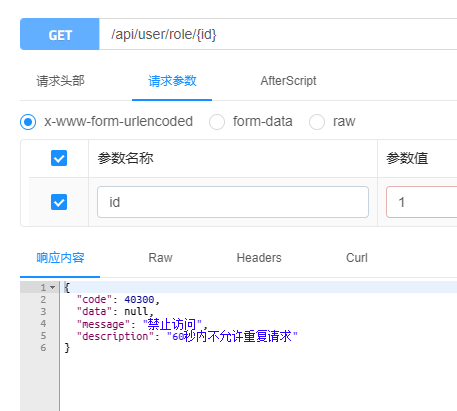
Task: Click line number 6 in the gutter
Action: click(x=43, y=348)
